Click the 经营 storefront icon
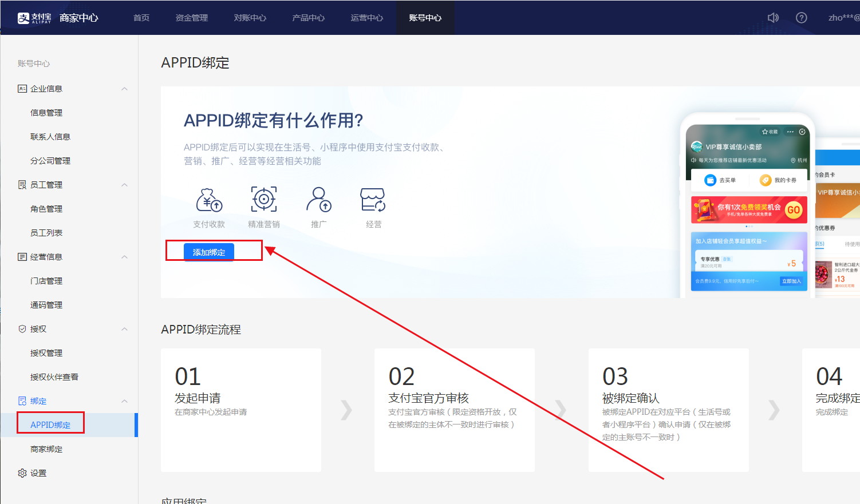 (x=373, y=200)
